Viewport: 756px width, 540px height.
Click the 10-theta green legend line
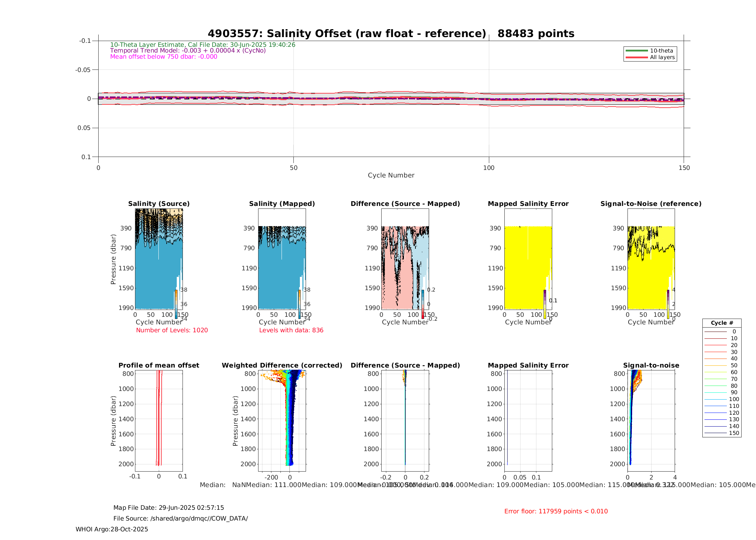[636, 51]
